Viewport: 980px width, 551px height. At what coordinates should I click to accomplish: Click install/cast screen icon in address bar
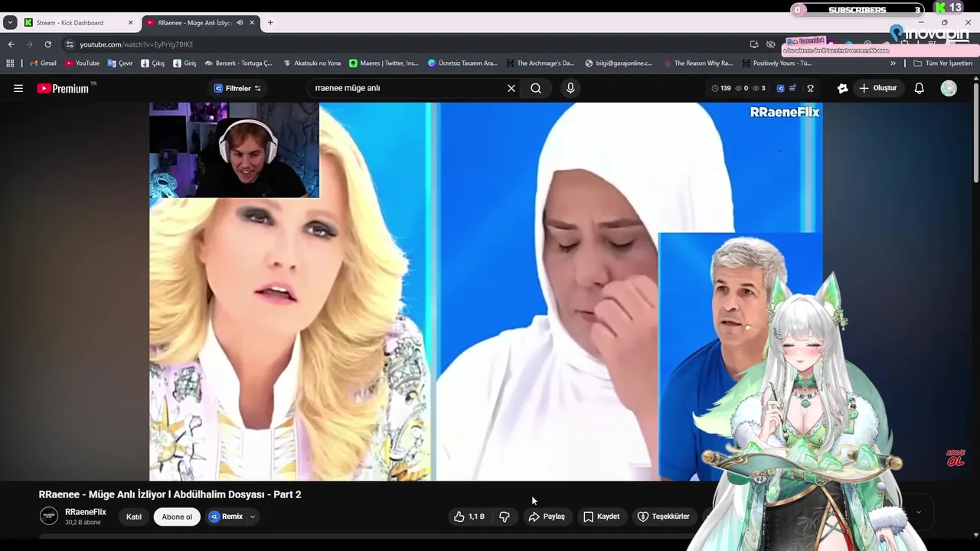[754, 44]
